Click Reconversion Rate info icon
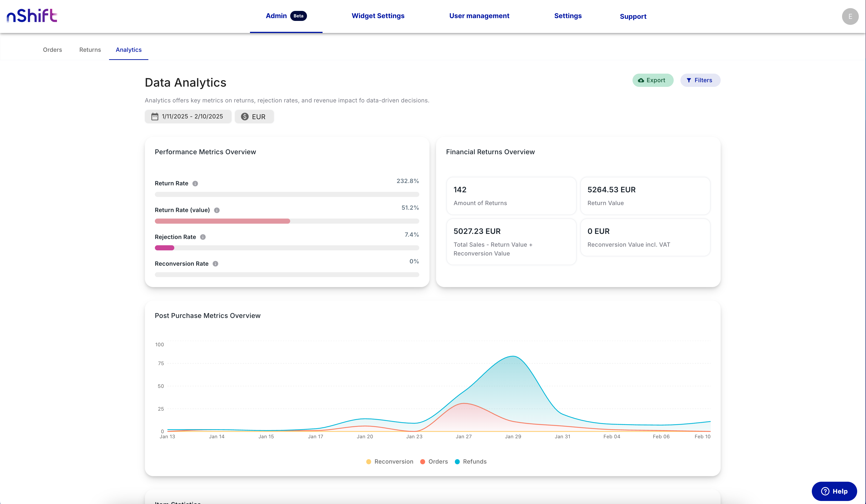866x504 pixels. pos(216,264)
